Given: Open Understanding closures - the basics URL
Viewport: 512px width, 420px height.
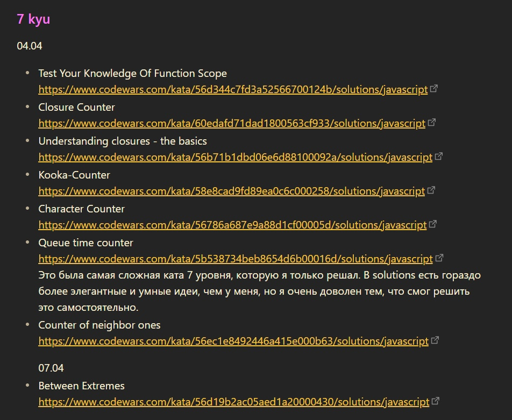Looking at the screenshot, I should click(x=235, y=157).
